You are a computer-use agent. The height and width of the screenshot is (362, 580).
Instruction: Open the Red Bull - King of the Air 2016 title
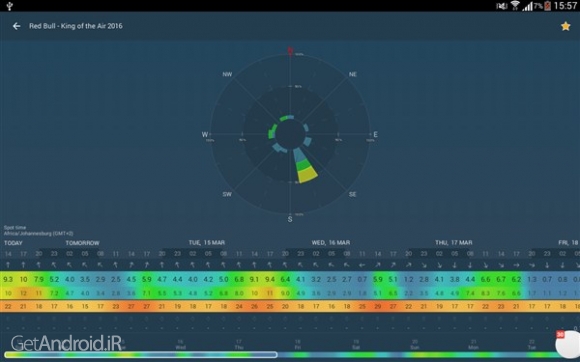click(76, 26)
